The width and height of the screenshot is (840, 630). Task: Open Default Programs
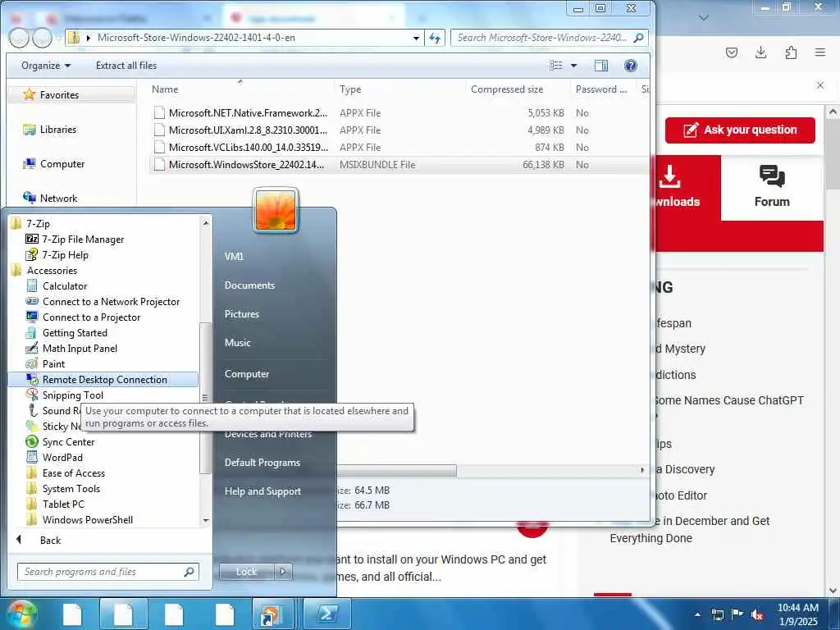[262, 463]
